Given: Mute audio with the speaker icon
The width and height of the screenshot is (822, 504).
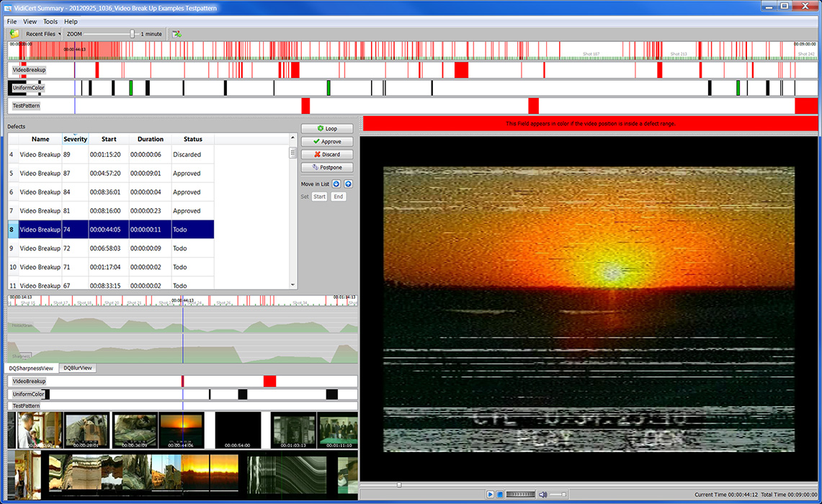Looking at the screenshot, I should 542,495.
